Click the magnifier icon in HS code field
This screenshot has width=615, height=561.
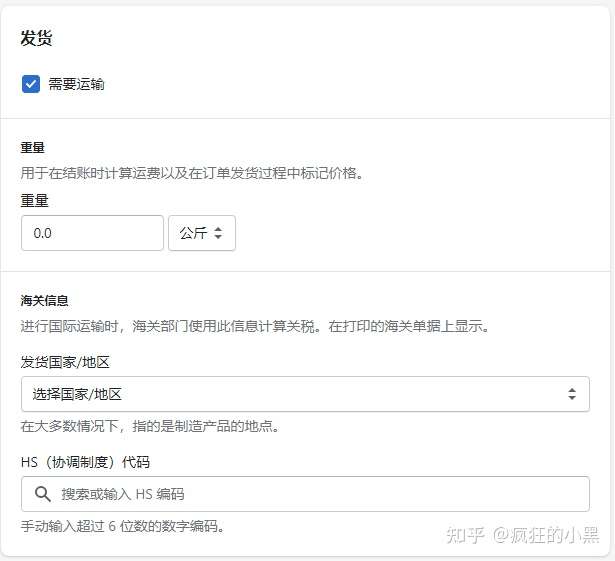point(43,494)
